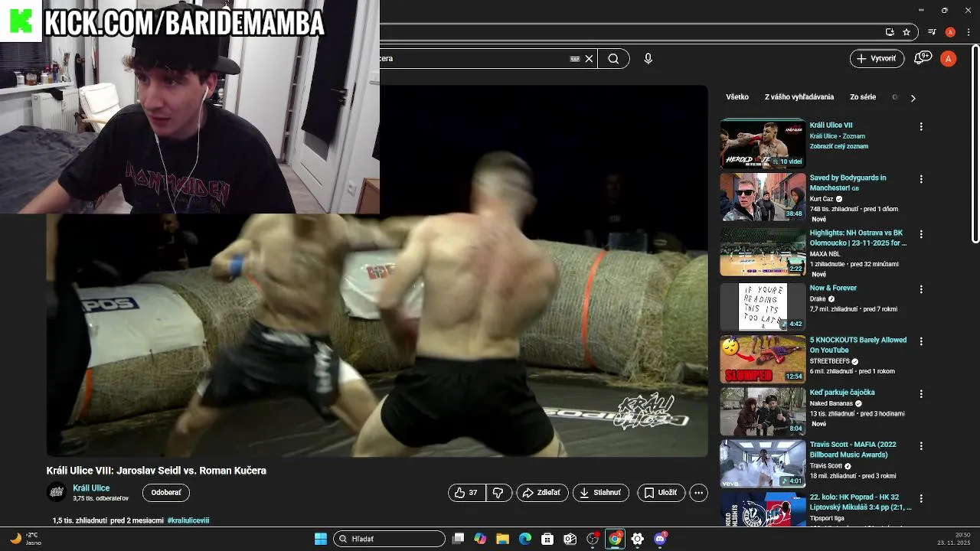This screenshot has height=551, width=980.
Task: Open Microsoft Edge from the taskbar
Action: pyautogui.click(x=525, y=539)
